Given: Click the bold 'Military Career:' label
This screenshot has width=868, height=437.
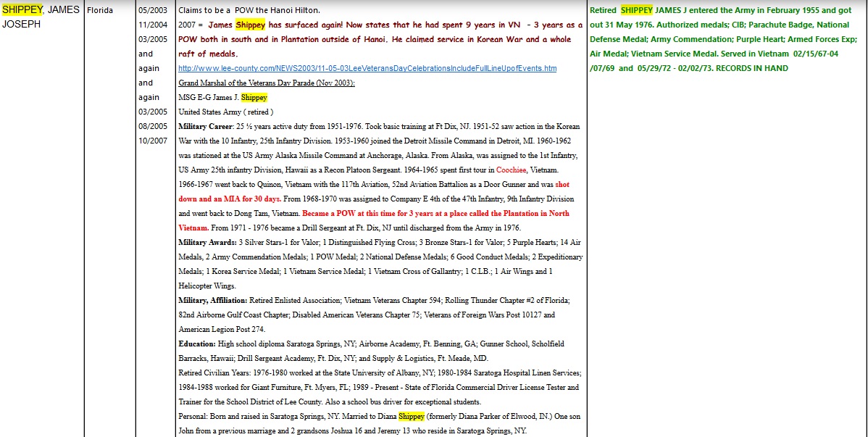Looking at the screenshot, I should point(206,126).
